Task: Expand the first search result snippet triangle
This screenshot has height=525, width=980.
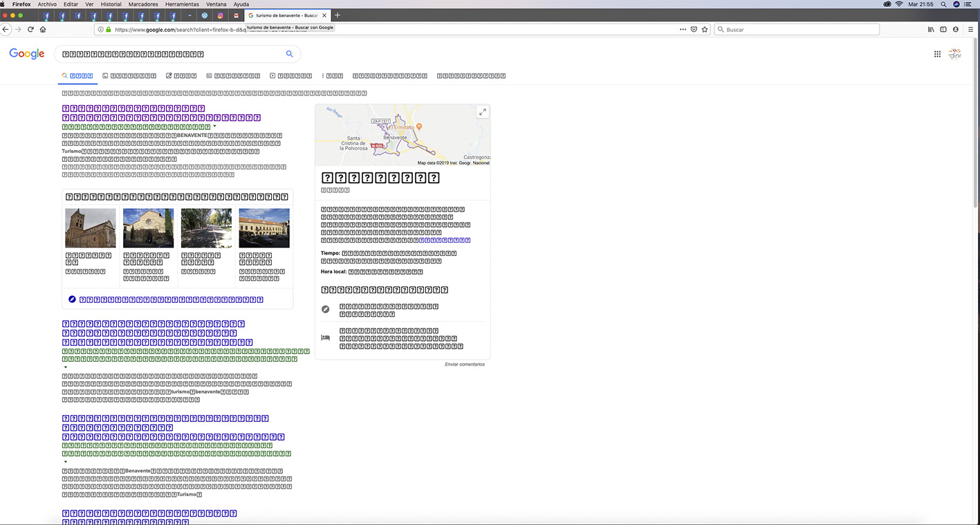Action: (x=214, y=126)
